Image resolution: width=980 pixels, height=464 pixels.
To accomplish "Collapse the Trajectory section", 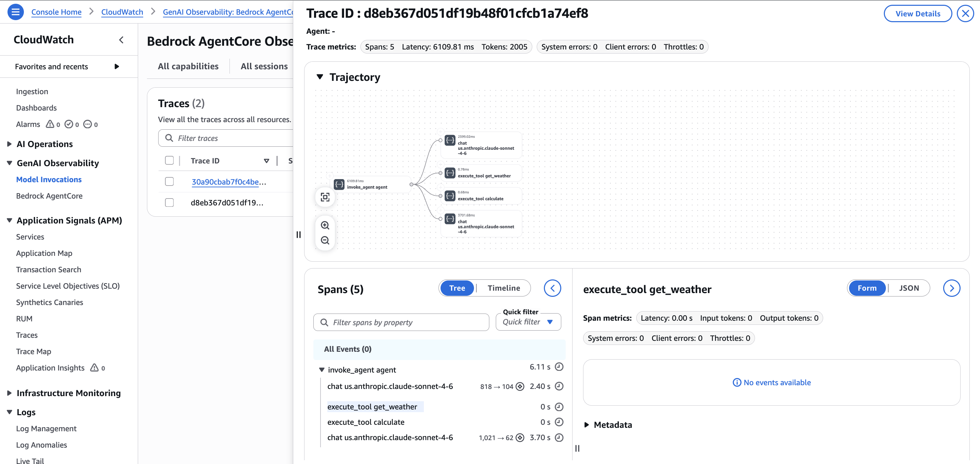I will [320, 76].
